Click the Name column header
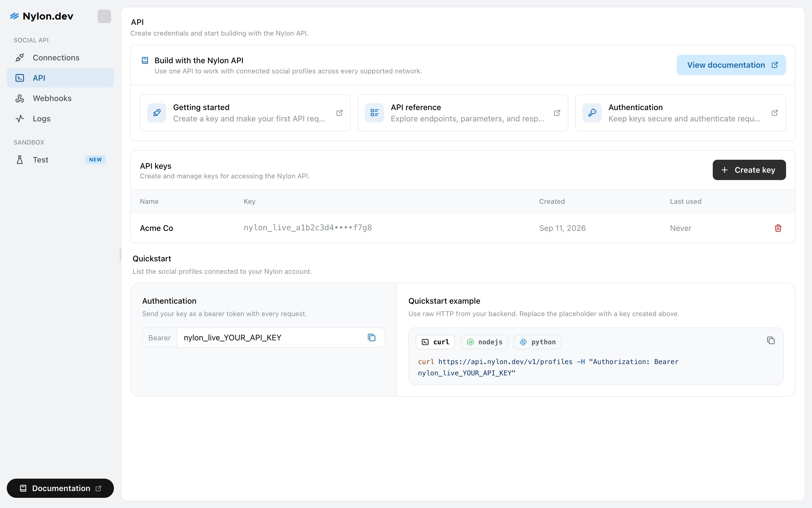This screenshot has width=812, height=508. [x=149, y=201]
